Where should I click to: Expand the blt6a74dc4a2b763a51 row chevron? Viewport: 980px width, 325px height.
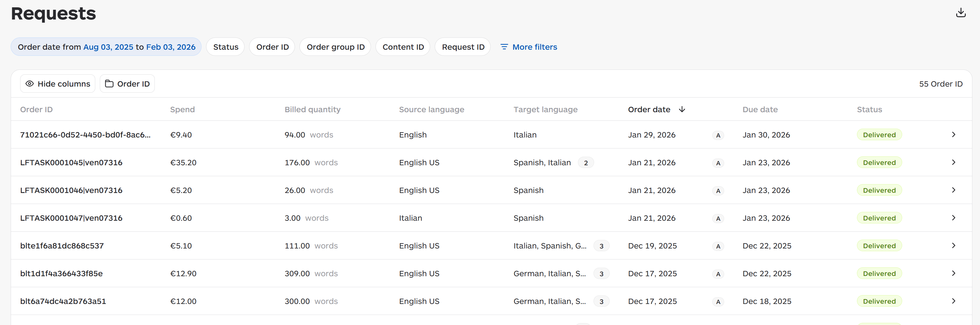coord(953,301)
